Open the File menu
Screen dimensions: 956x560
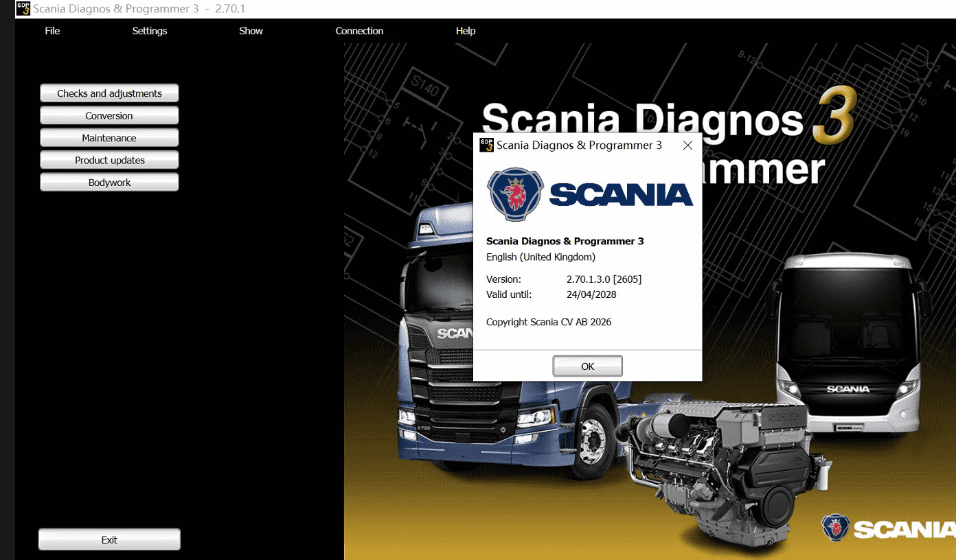52,31
